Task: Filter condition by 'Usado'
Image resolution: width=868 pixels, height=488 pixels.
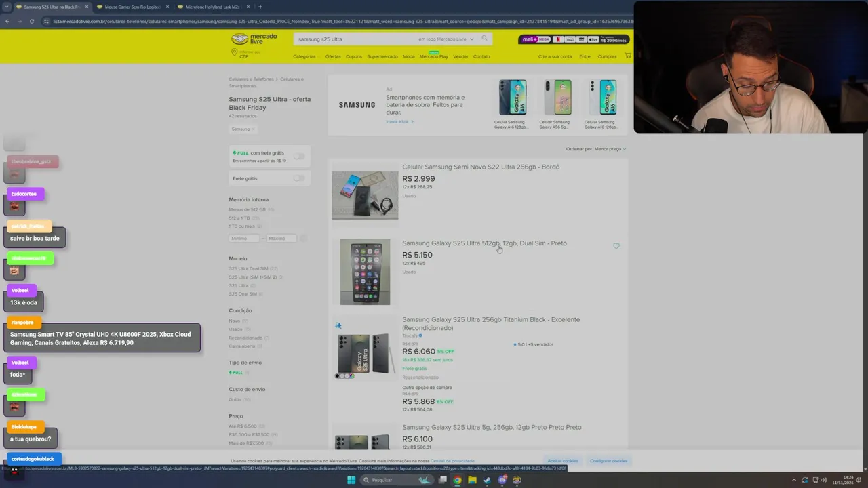Action: click(235, 329)
